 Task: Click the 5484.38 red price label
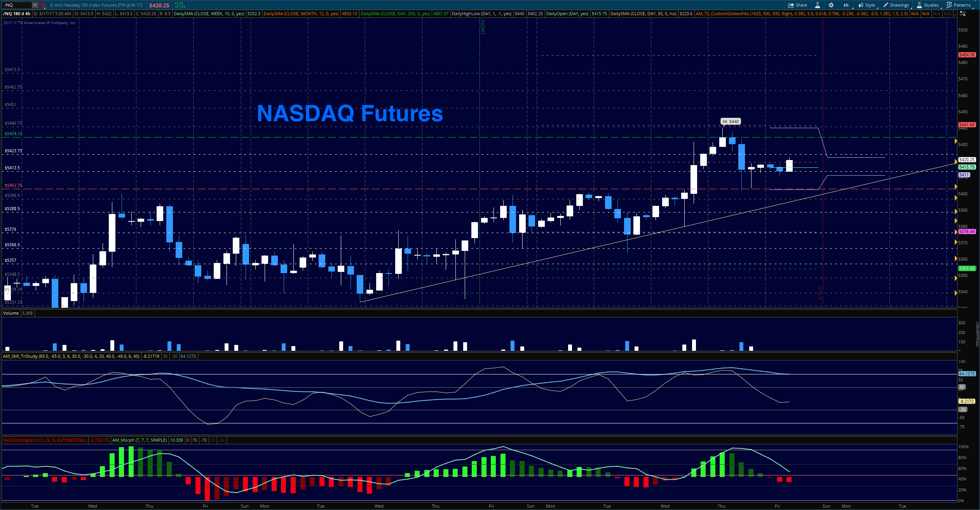(x=967, y=55)
